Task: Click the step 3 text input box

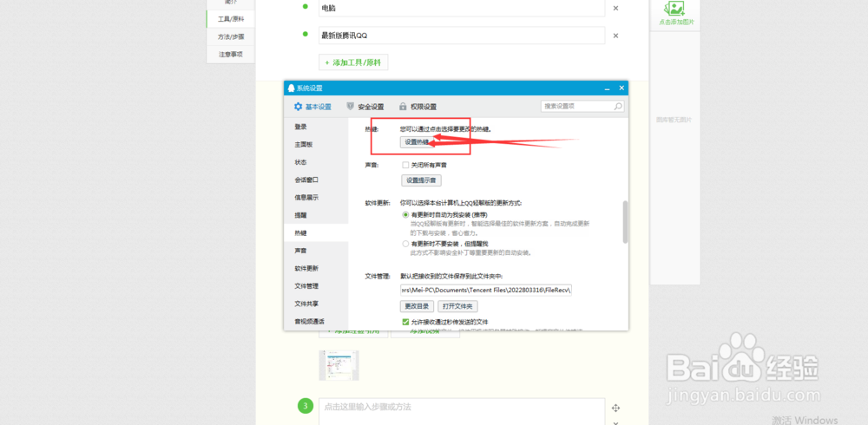Action: coord(462,411)
